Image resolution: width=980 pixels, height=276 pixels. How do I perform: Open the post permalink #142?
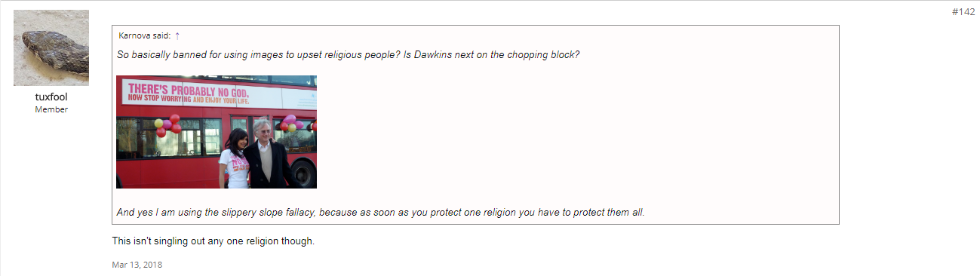tap(963, 12)
